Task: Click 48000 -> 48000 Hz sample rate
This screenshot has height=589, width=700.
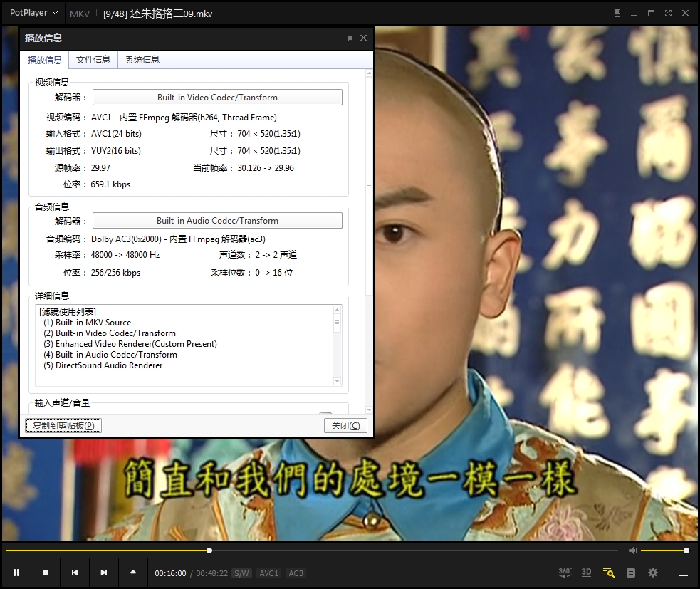Action: pyautogui.click(x=125, y=255)
